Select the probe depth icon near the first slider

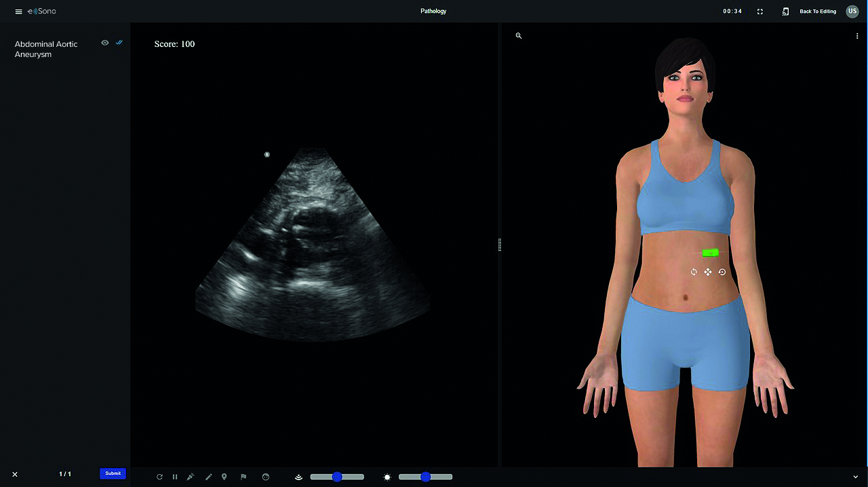tap(298, 477)
